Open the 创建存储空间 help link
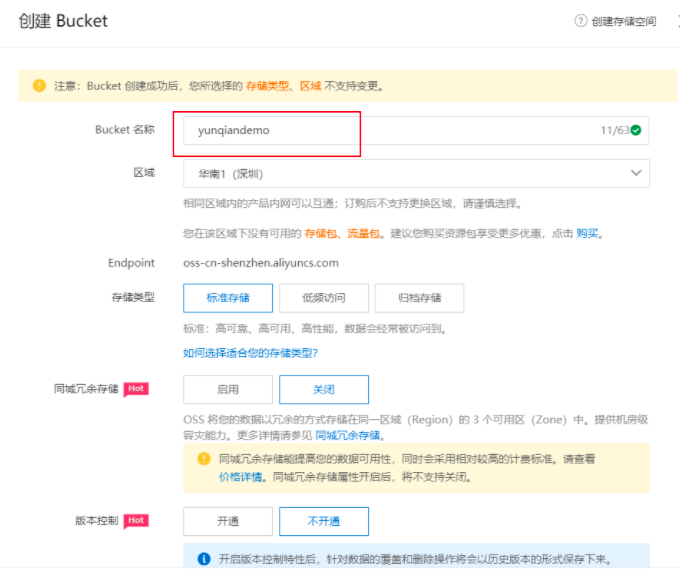This screenshot has width=680, height=579. click(x=623, y=21)
